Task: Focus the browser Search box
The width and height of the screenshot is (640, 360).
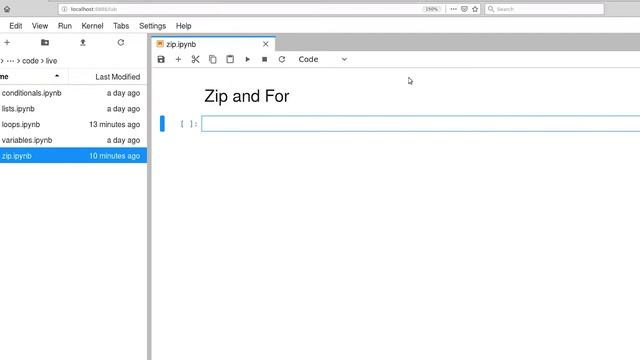Action: (x=544, y=9)
